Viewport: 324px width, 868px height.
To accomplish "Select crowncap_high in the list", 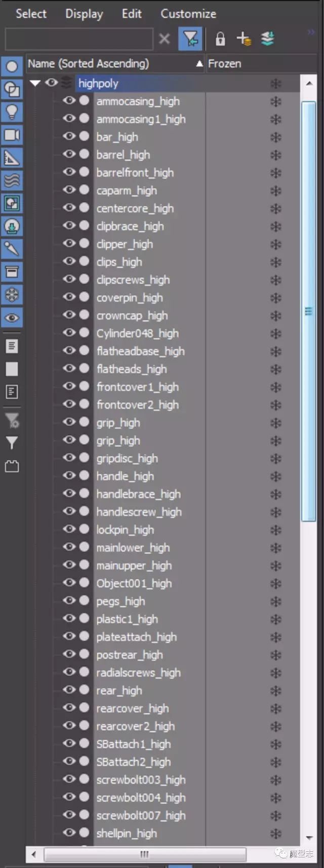I will tap(132, 316).
